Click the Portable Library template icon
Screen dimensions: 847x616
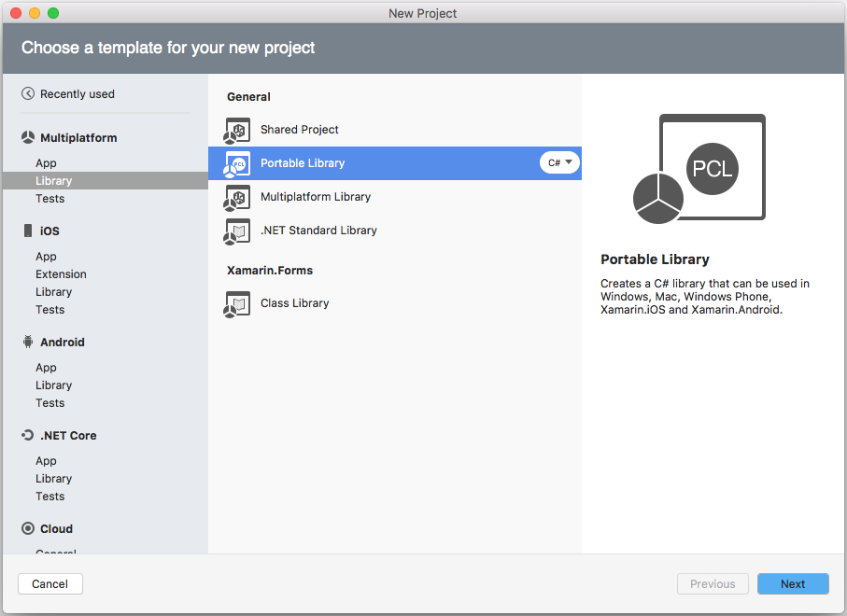pos(236,163)
